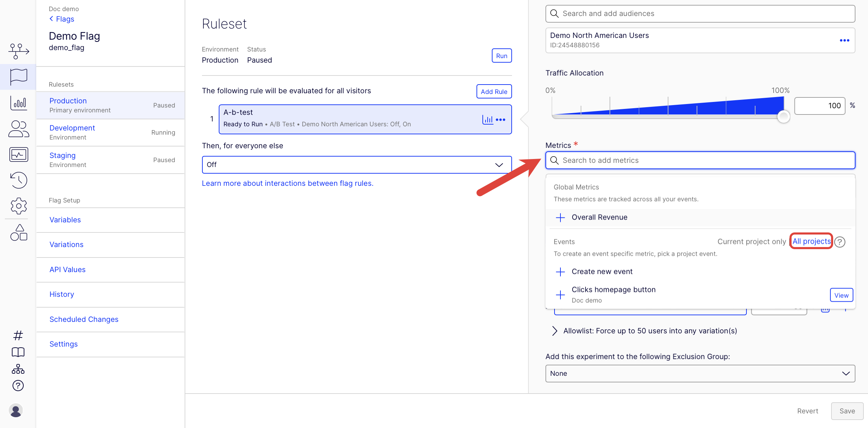Viewport: 868px width, 428px height.
Task: Open the Exclusion Group dropdown showing None
Action: (700, 373)
